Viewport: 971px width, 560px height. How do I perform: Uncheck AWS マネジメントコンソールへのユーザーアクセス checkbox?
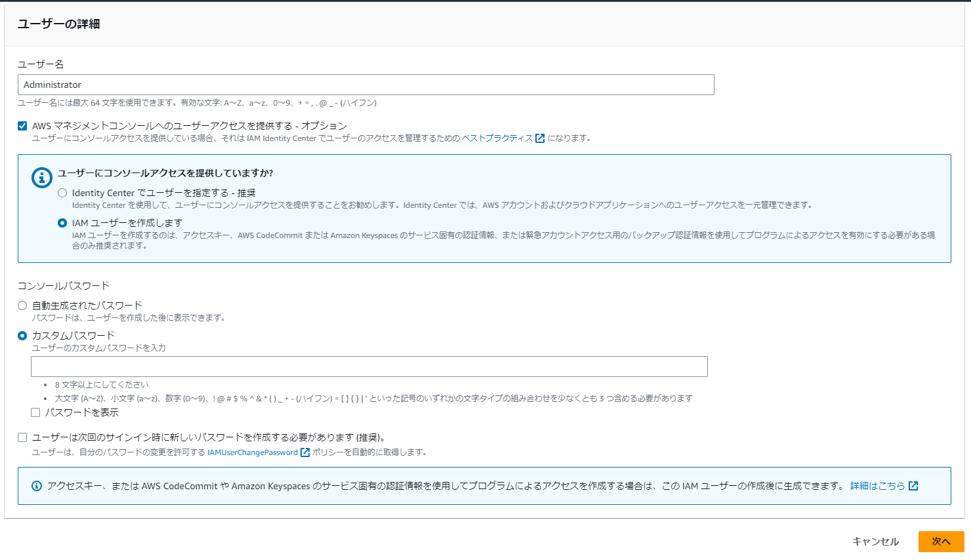coord(22,126)
